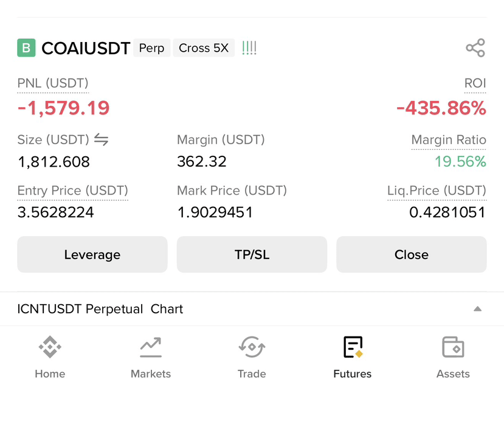Tap the Liq.Price (USDT) label
Screen dimensions: 504x421
click(x=437, y=190)
